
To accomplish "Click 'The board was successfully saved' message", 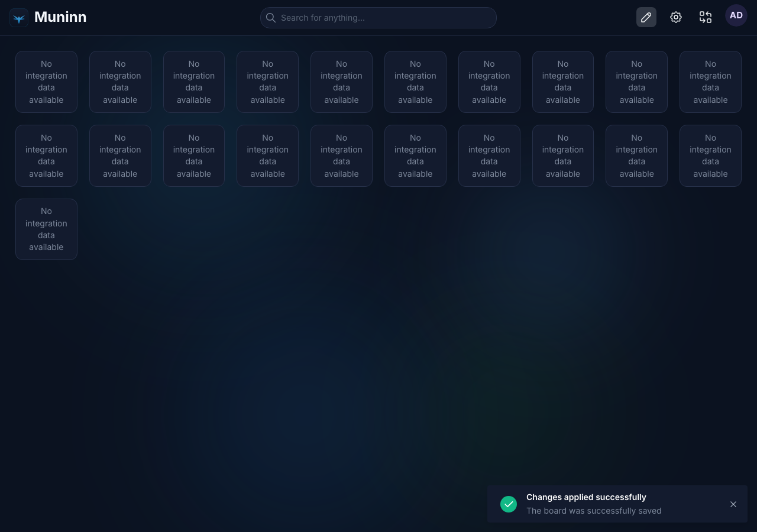I will tap(594, 511).
